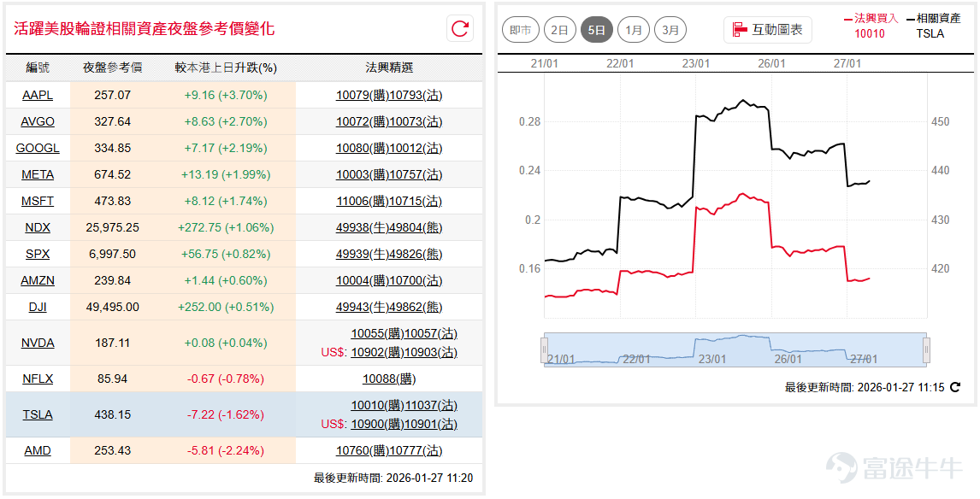
Task: Grab the left handle of range slider
Action: coord(545,349)
